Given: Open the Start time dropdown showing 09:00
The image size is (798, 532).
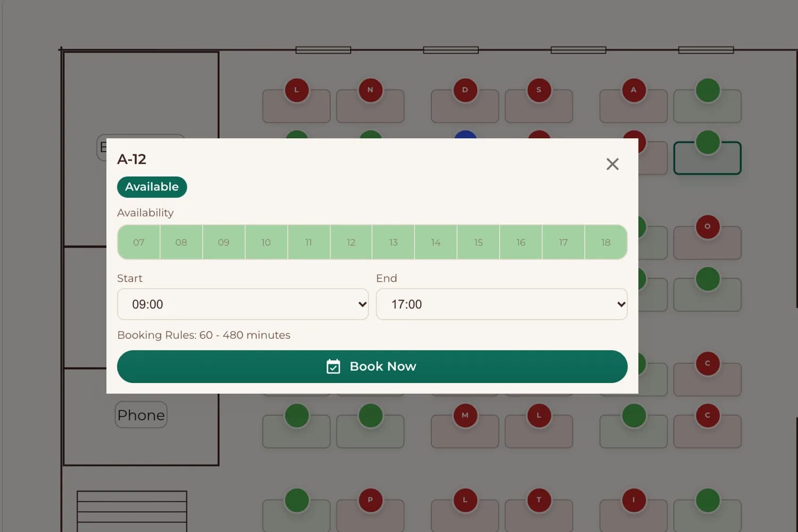Looking at the screenshot, I should (x=243, y=304).
